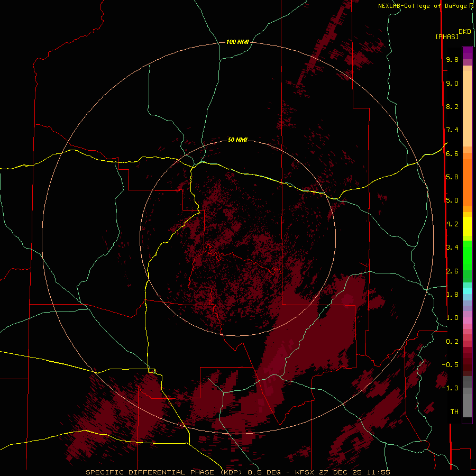Pick the gray TH color bar segment
This screenshot has width=476, height=476.
tap(467, 405)
